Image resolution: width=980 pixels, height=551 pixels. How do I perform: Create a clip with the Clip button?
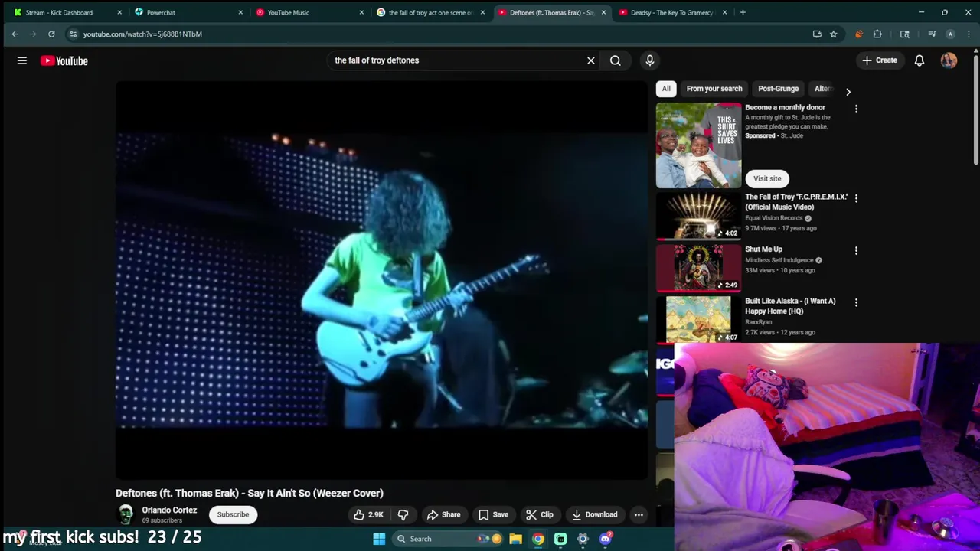(540, 514)
